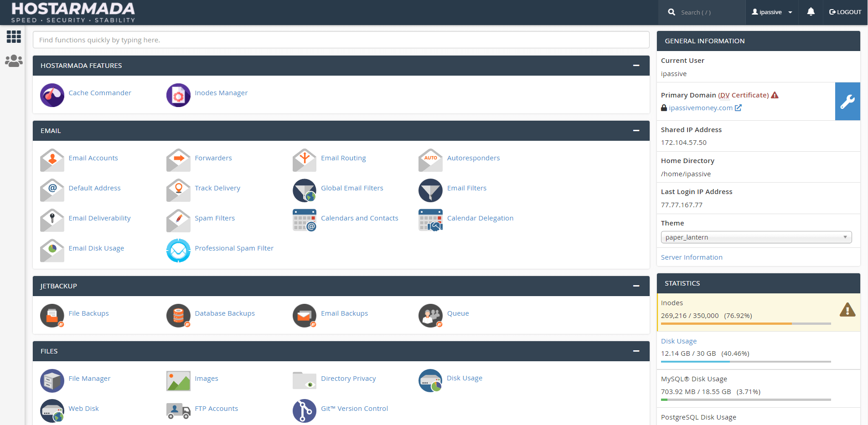
Task: Click the Inodes usage progress bar
Action: pos(746,324)
